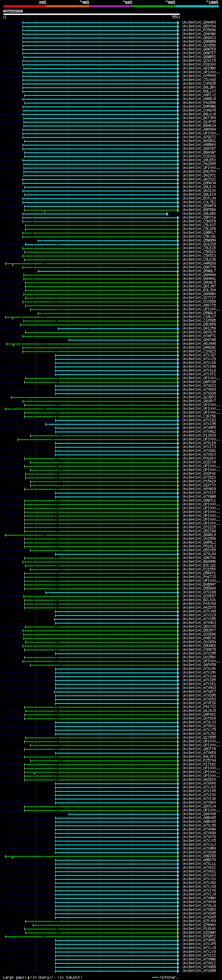Open hit UniRef100_B8LQR0
The image size is (222, 980).
199,88
